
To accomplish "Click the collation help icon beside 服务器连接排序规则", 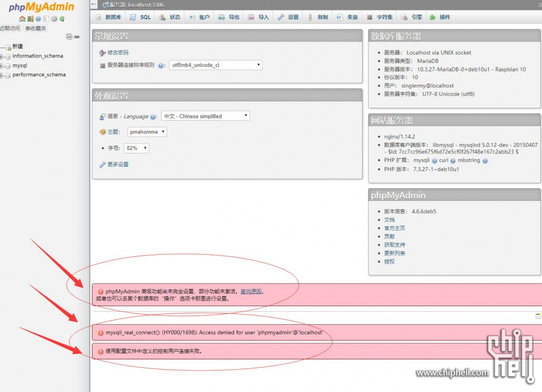I will tap(161, 66).
